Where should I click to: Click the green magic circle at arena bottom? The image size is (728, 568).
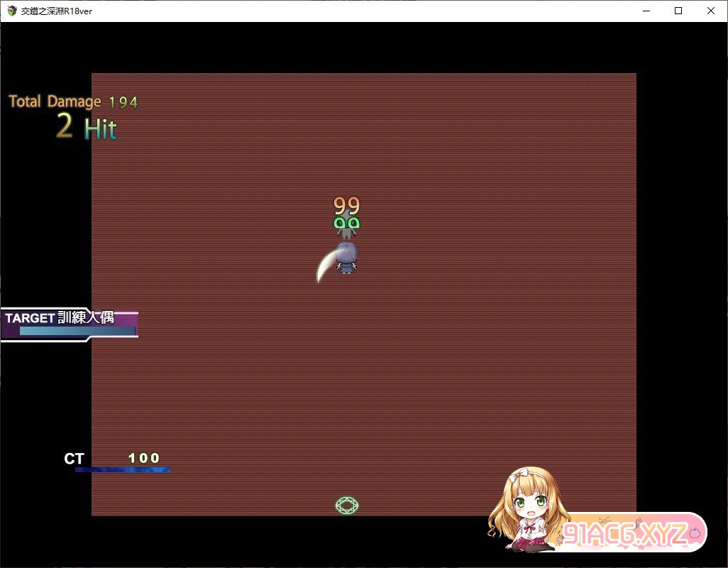pos(347,505)
